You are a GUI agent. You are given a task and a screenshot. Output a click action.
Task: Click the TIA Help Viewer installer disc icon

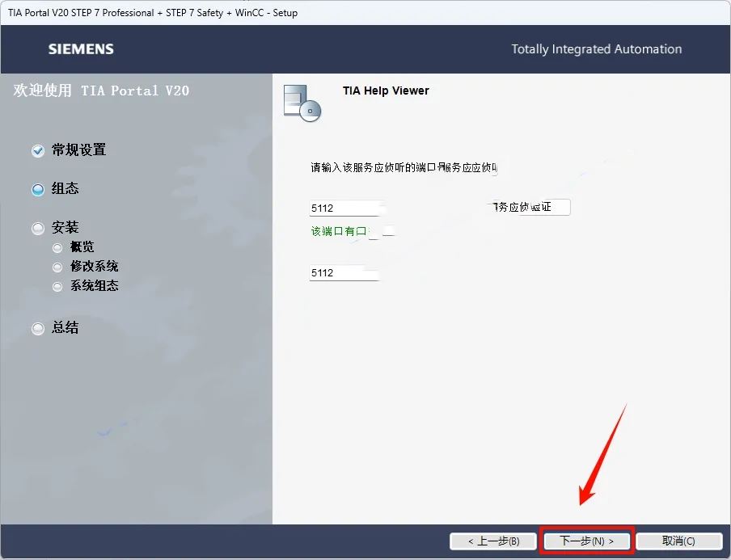[x=302, y=103]
